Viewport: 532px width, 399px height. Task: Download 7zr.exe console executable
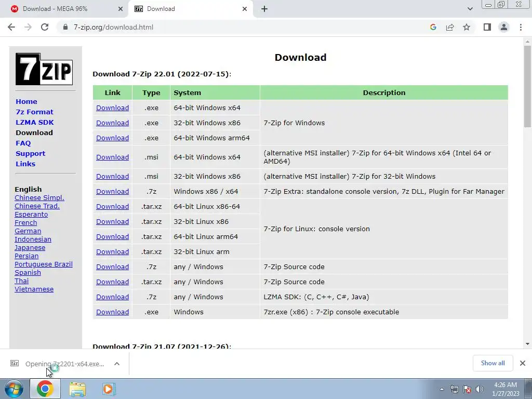coord(112,312)
